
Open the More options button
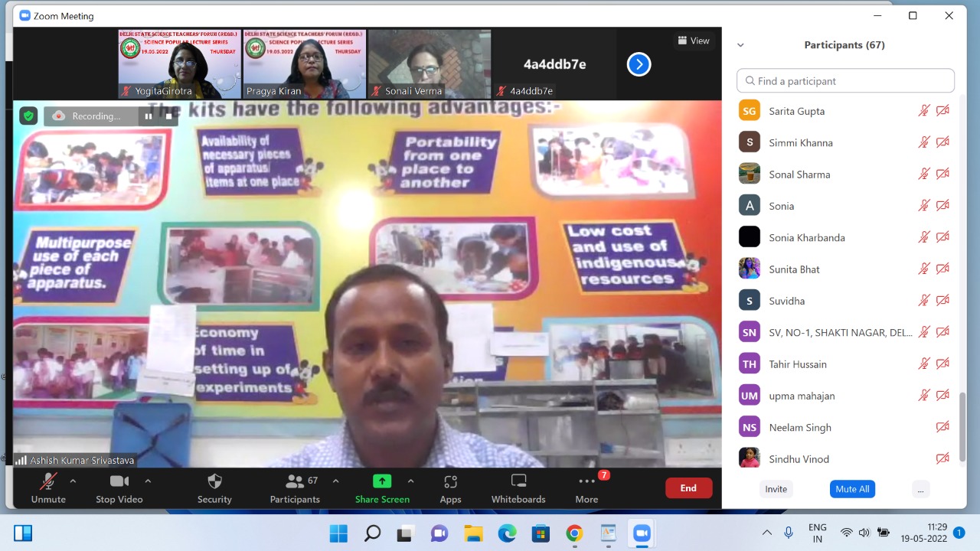coord(586,488)
